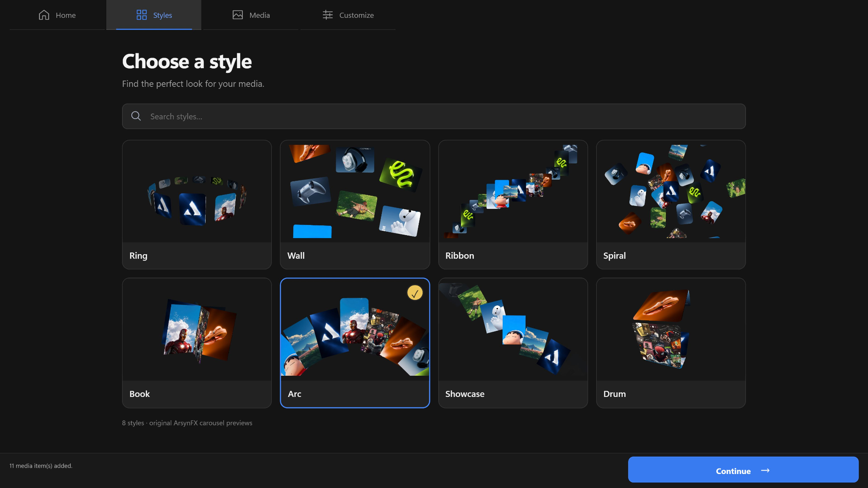Click '11 media item(s) added.' status text
This screenshot has width=868, height=488.
click(41, 466)
